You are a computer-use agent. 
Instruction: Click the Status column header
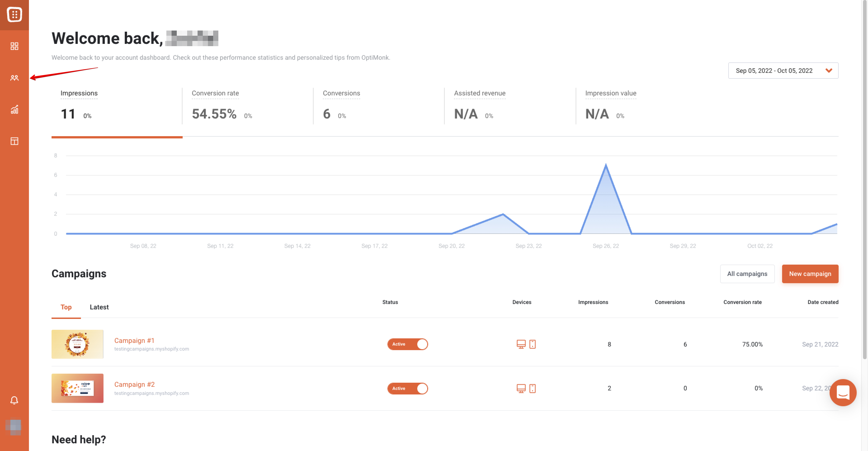click(390, 302)
